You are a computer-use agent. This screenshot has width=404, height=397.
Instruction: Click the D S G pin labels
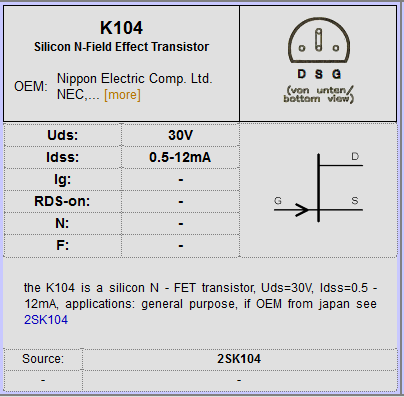(x=319, y=74)
